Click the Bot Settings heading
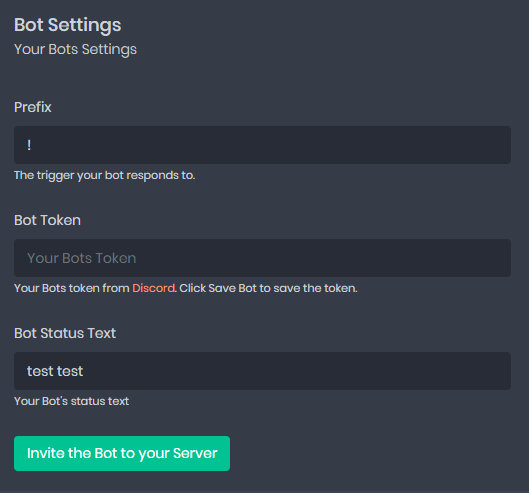Image resolution: width=529 pixels, height=493 pixels. click(x=67, y=25)
